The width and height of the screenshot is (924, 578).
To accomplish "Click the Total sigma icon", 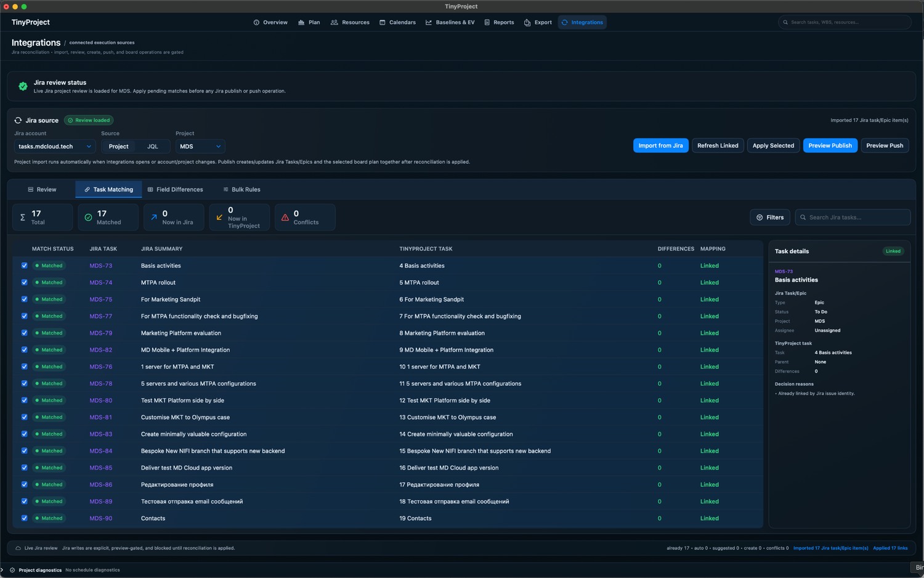I will (x=23, y=218).
